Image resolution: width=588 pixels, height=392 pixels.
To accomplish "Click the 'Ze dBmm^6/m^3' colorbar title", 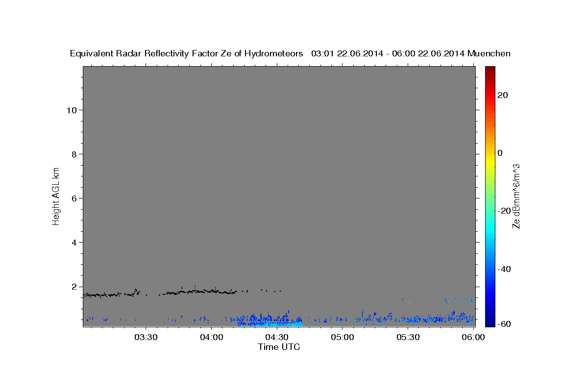I will (516, 196).
